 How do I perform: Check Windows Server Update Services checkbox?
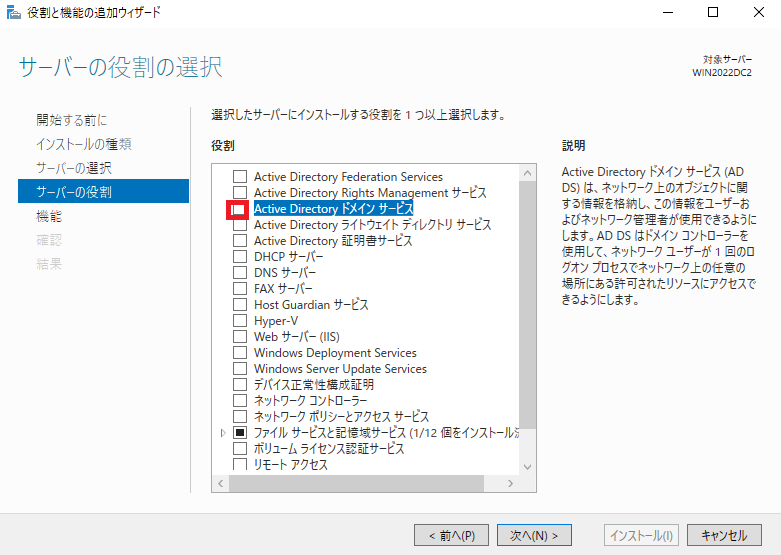240,368
